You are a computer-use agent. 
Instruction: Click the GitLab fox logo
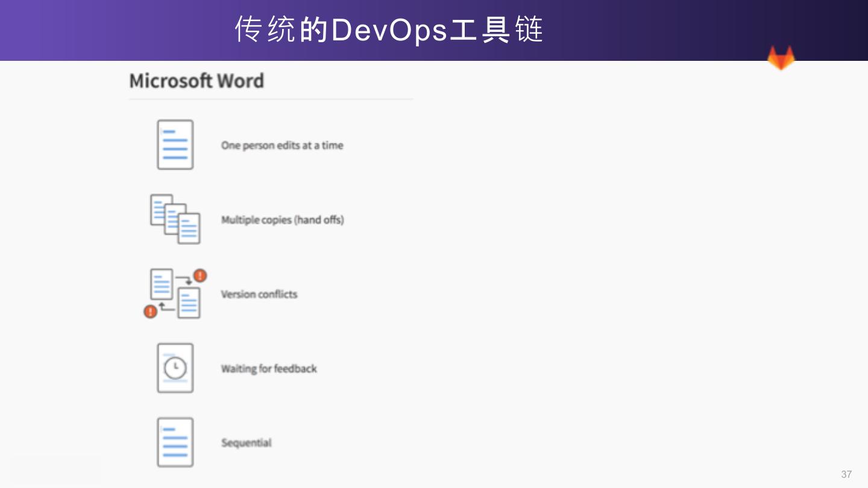pyautogui.click(x=781, y=58)
